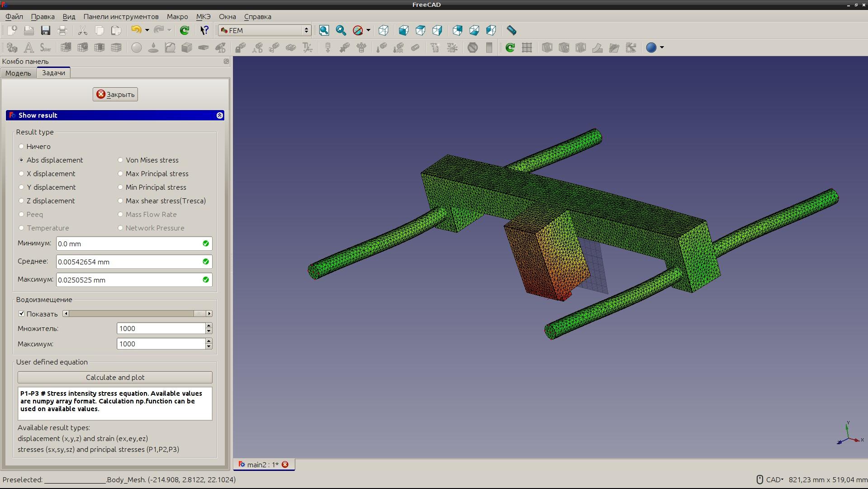This screenshot has width=868, height=489.
Task: Click the measure distance ruler icon
Action: coord(512,30)
